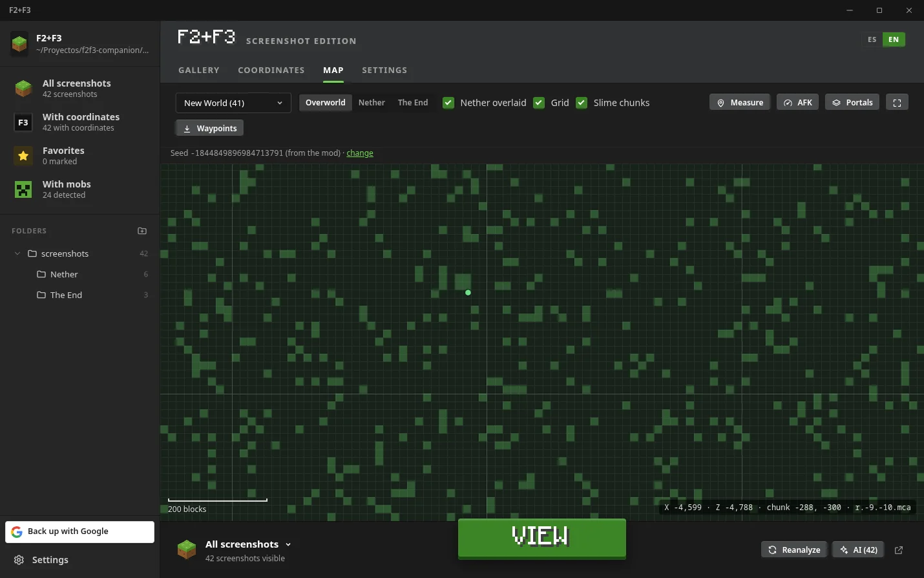Minimize the F2+F3 window
The height and width of the screenshot is (578, 924).
[850, 10]
